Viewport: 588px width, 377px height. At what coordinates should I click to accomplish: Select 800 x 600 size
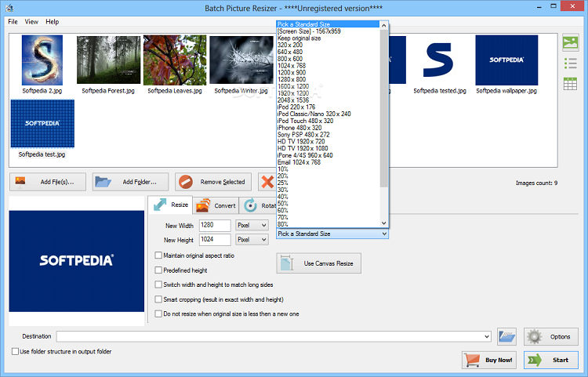click(x=328, y=59)
